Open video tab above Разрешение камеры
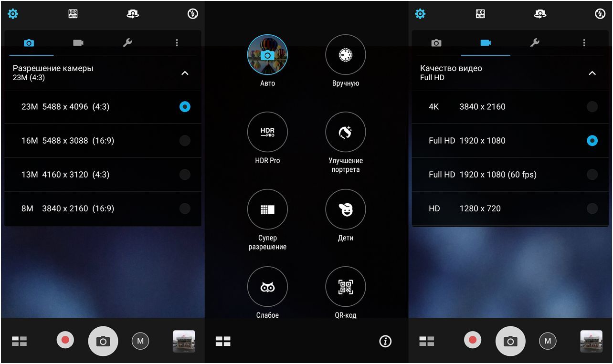The image size is (613, 364). coord(78,43)
